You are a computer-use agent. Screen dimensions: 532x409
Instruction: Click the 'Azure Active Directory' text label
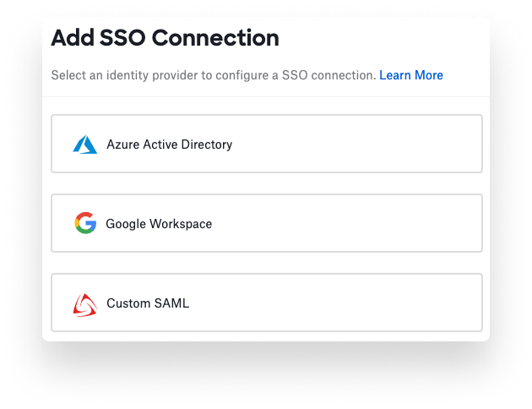[x=169, y=145]
